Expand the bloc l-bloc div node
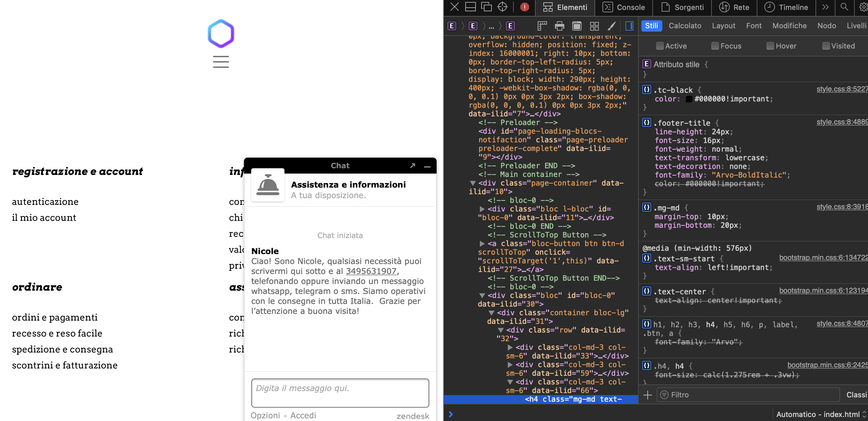868x421 pixels. coord(482,209)
